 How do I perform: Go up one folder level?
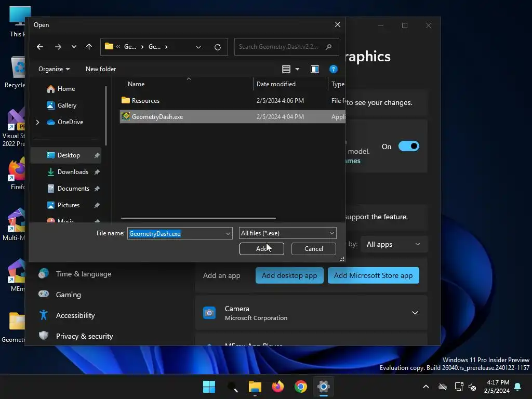click(x=89, y=47)
